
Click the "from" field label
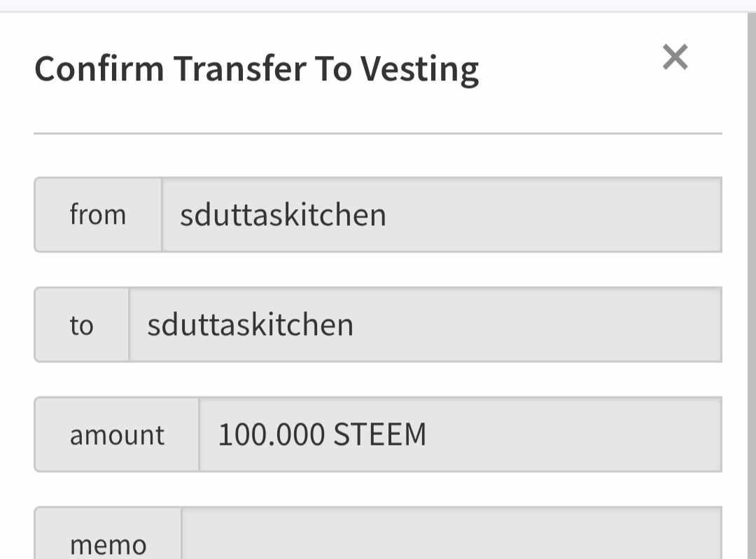click(98, 214)
